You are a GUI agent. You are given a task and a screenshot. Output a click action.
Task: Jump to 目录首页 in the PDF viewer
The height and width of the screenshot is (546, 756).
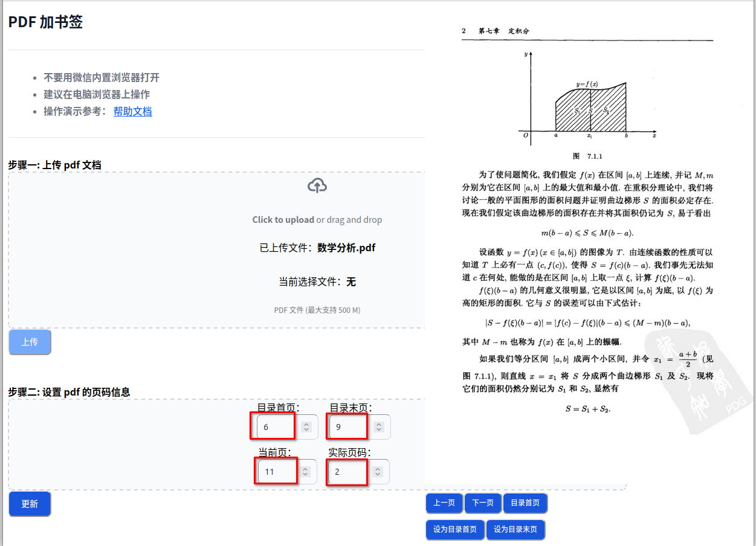pos(525,503)
